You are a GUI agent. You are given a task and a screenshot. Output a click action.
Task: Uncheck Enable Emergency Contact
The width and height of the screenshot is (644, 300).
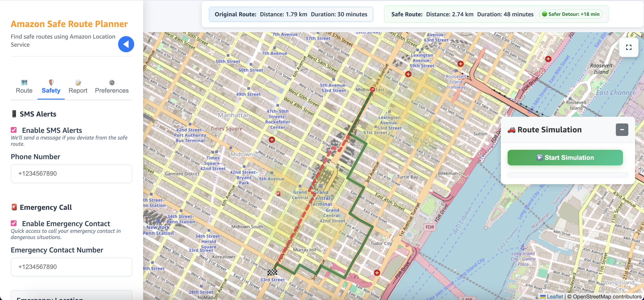14,223
